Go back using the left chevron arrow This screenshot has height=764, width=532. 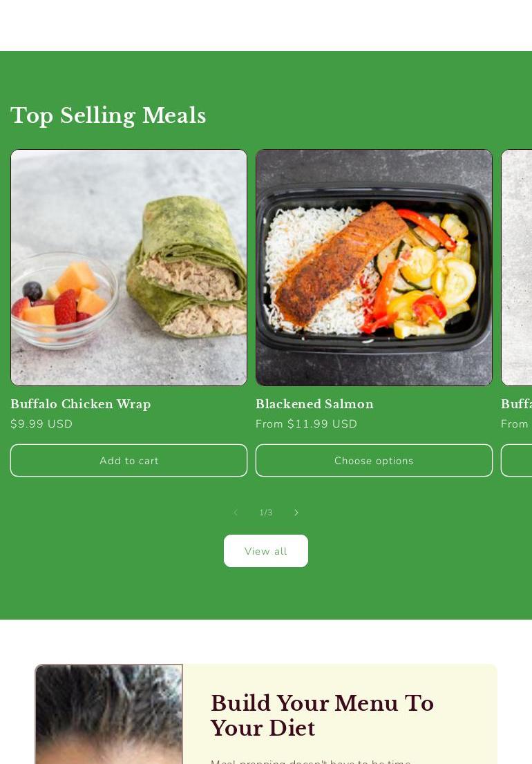(x=236, y=512)
